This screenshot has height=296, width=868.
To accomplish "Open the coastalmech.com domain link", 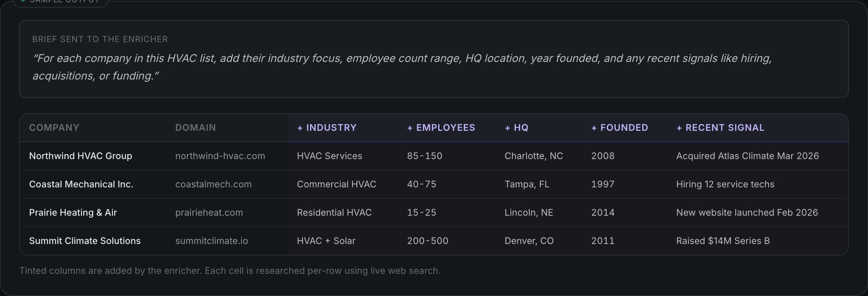I will 213,184.
